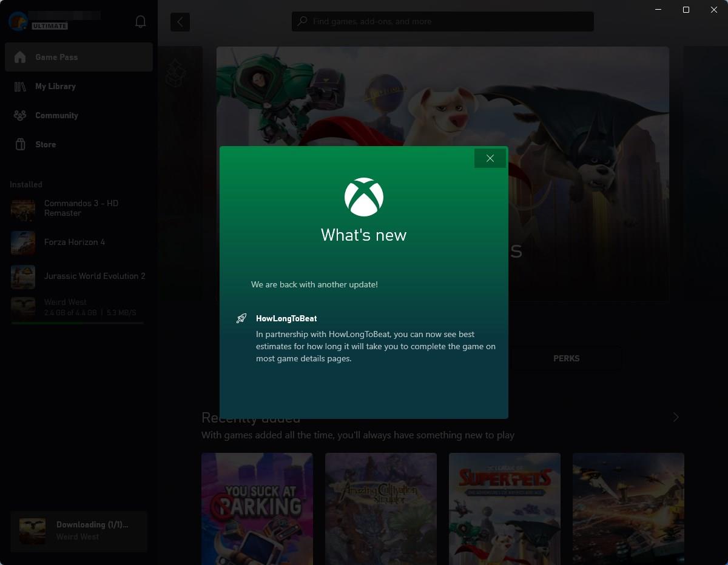This screenshot has height=565, width=728.
Task: Open Jurassic World Evolution 2
Action: pos(79,276)
